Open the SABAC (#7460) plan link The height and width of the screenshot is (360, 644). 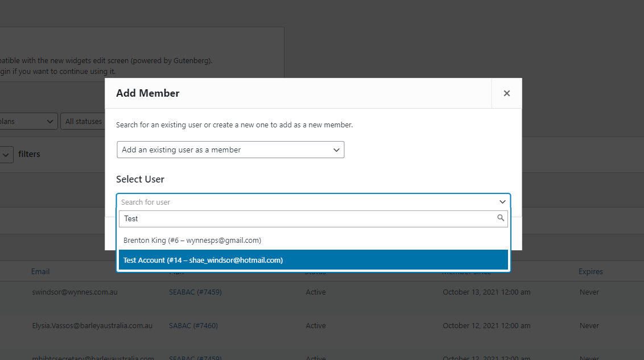(193, 325)
